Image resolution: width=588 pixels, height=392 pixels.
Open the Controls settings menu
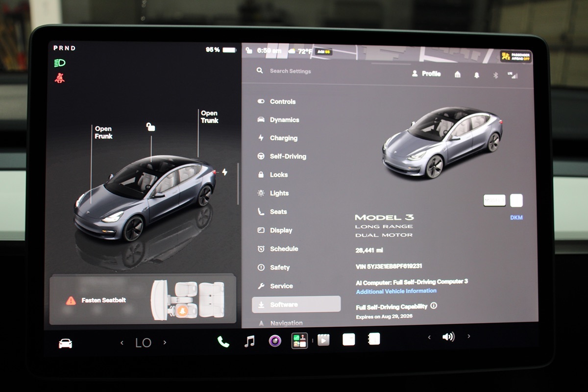click(x=277, y=101)
